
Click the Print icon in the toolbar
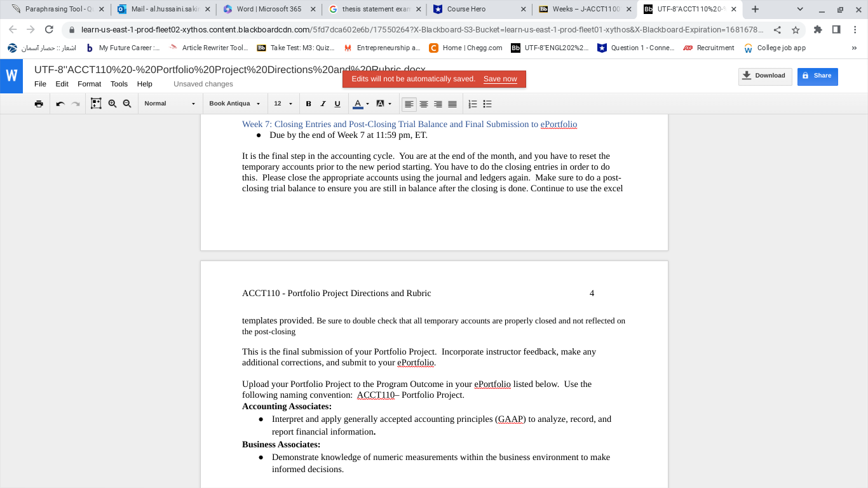point(39,104)
